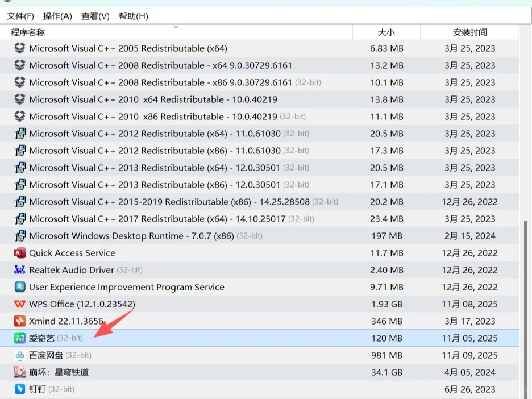Click the 4月 05, 2024 install date
Image resolution: width=532 pixels, height=399 pixels.
tap(469, 372)
